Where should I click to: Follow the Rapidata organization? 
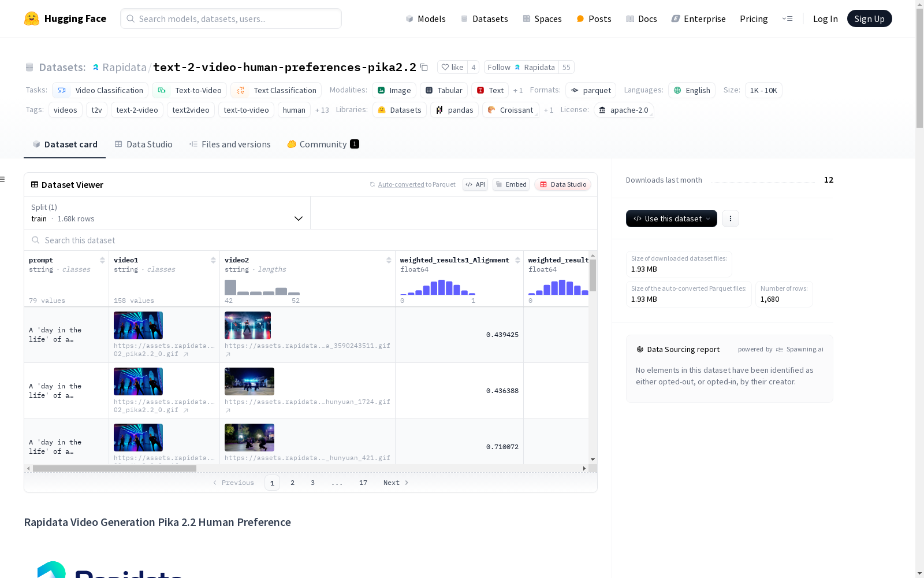(521, 67)
